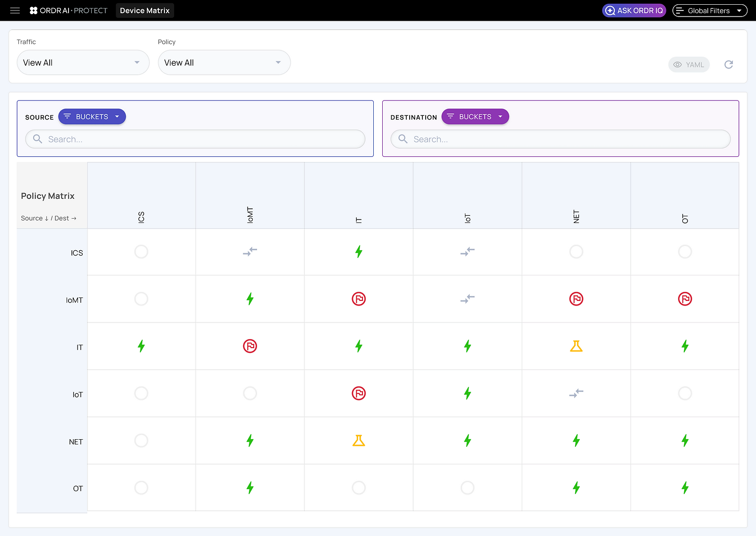Open the OT to OT lightning cell
Image resolution: width=756 pixels, height=536 pixels.
685,488
